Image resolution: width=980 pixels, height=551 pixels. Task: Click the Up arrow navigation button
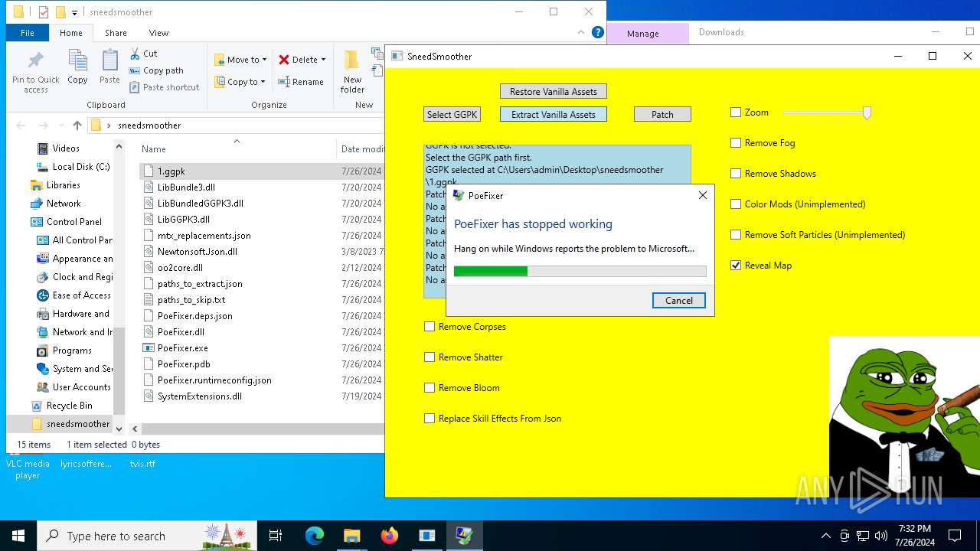77,126
